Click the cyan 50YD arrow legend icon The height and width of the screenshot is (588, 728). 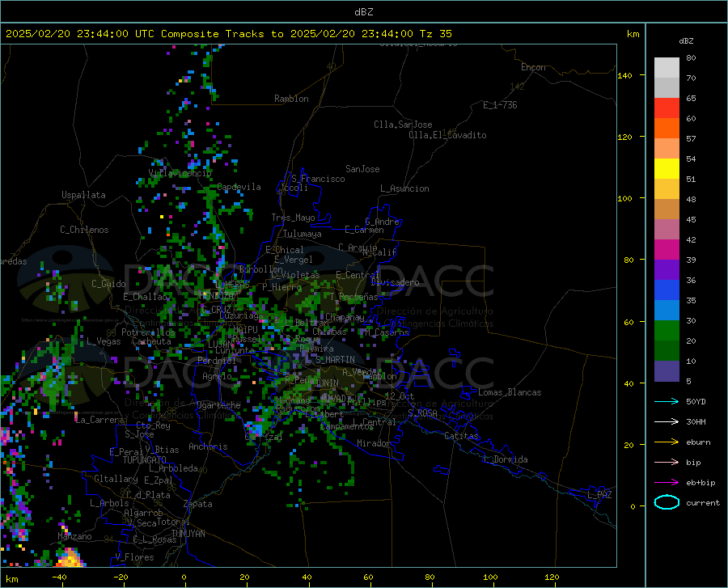[667, 401]
